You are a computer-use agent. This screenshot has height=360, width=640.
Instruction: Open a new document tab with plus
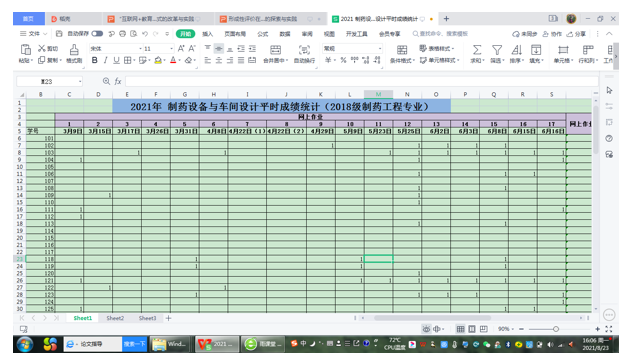coord(446,19)
